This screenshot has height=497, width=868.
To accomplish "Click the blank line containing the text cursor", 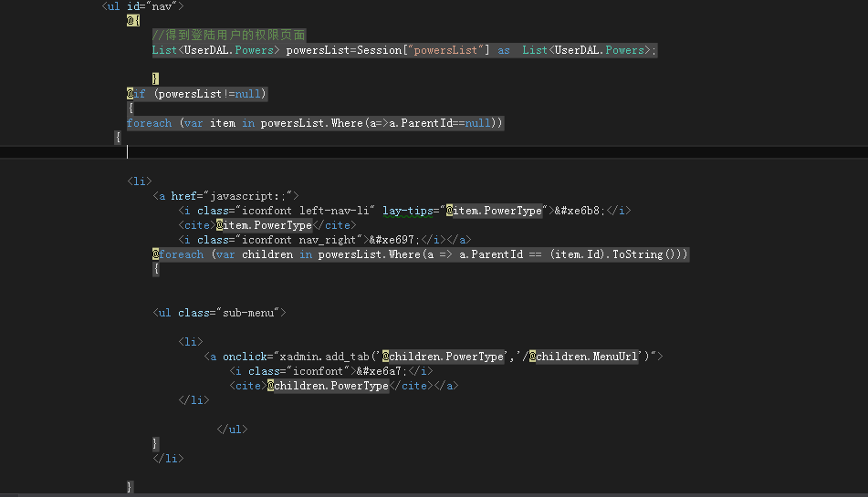I will point(434,151).
